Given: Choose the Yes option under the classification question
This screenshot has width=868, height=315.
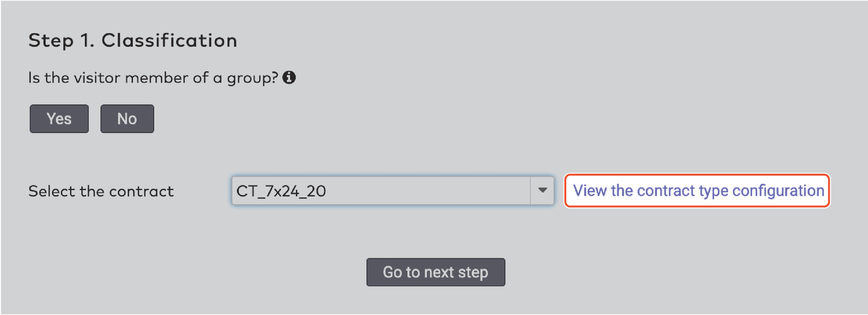Looking at the screenshot, I should (x=59, y=119).
